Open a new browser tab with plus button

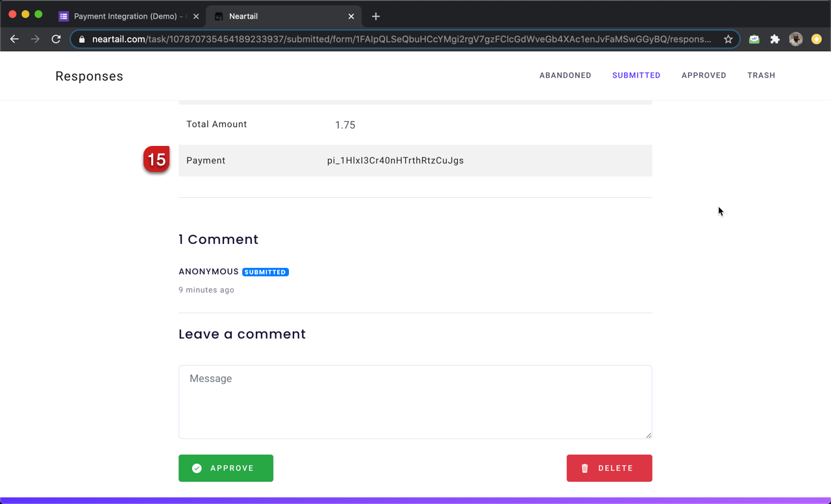click(x=375, y=16)
